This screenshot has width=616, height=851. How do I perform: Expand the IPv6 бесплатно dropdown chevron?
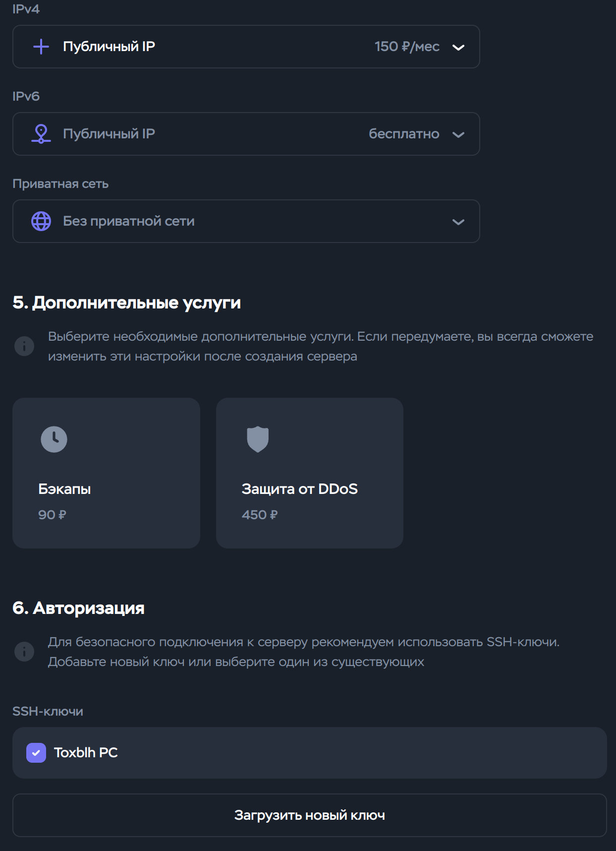click(x=458, y=134)
